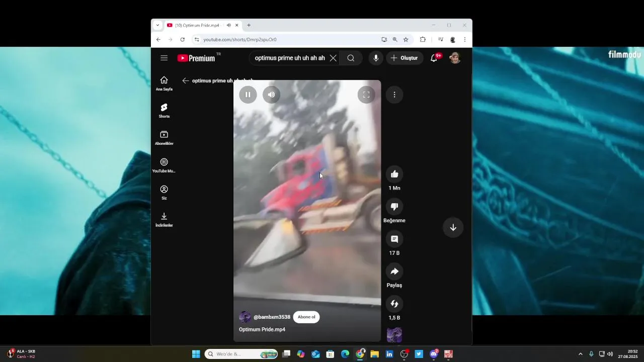The image size is (644, 362).
Task: Click the YouTube search input field
Action: [x=289, y=58]
